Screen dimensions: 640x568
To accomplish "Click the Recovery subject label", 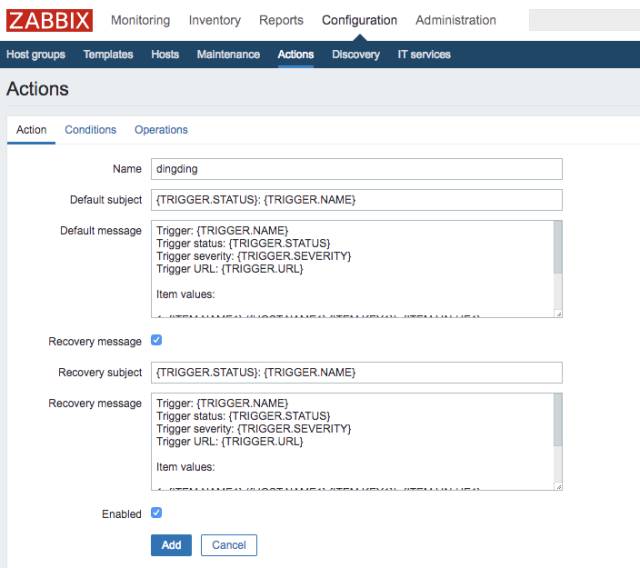I will coord(100,373).
